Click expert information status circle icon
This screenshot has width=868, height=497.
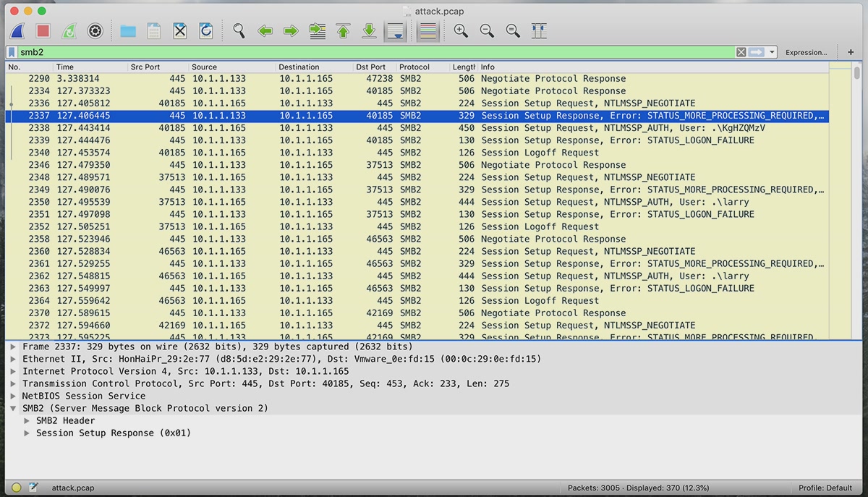[x=16, y=488]
